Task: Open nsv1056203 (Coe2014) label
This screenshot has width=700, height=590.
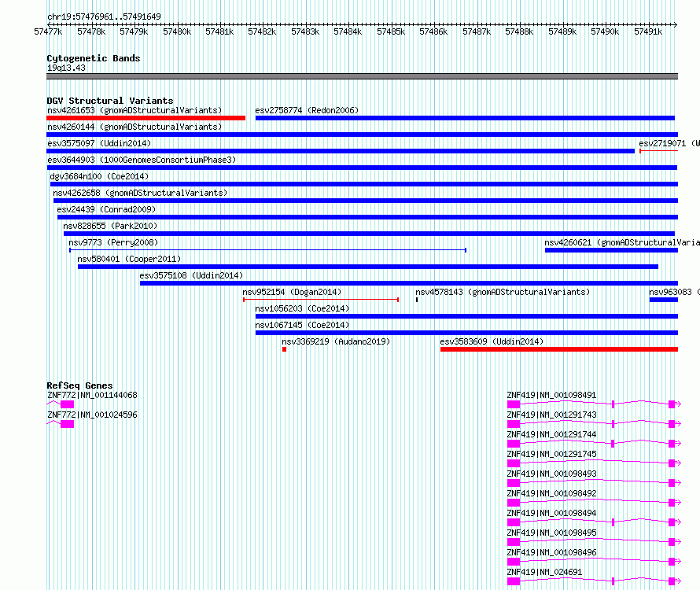Action: pyautogui.click(x=302, y=308)
